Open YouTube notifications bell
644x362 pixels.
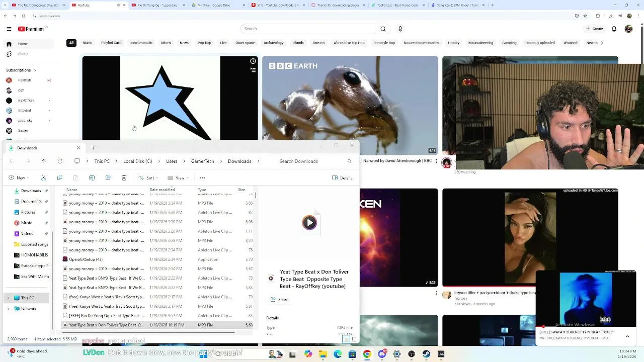(614, 29)
